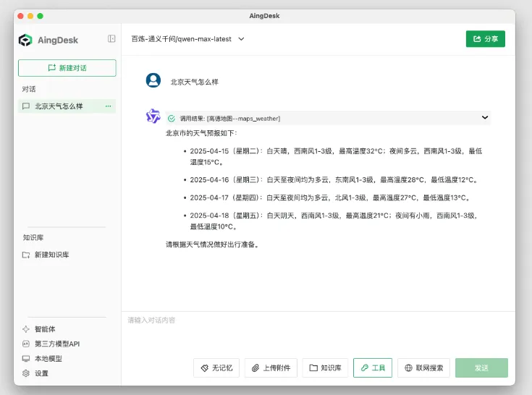Click the chat bubble icon beside 北京天气怎么样
Viewport: 532px width, 395px height.
pyautogui.click(x=26, y=106)
